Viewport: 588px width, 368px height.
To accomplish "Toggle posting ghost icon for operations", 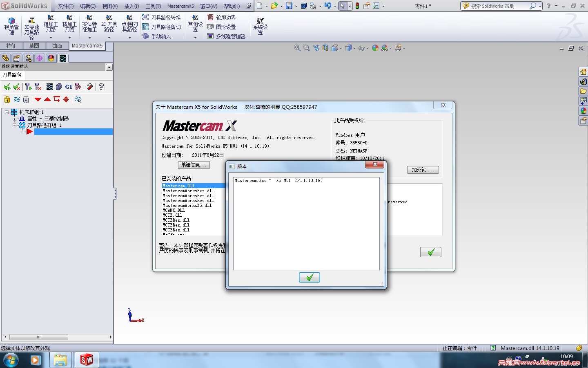I will point(26,99).
